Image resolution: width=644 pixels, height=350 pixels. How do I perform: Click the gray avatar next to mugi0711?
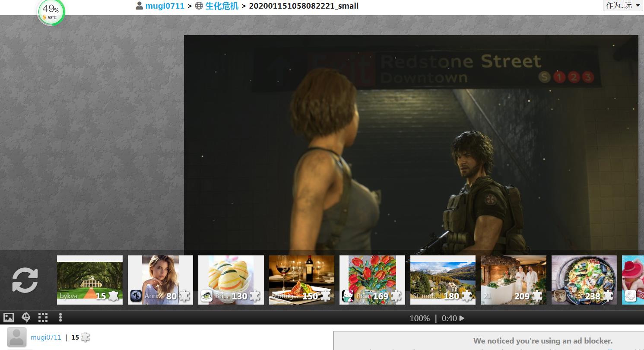click(x=17, y=337)
